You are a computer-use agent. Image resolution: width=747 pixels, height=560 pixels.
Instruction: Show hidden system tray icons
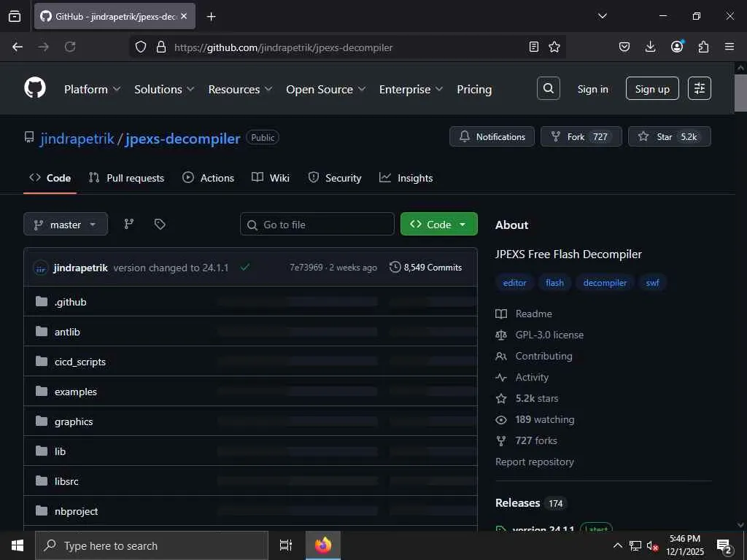point(617,545)
